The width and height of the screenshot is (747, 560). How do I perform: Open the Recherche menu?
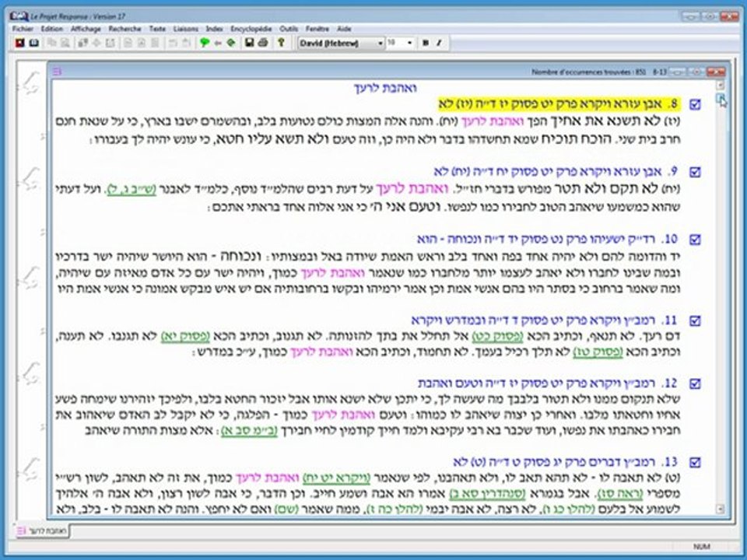[x=124, y=29]
